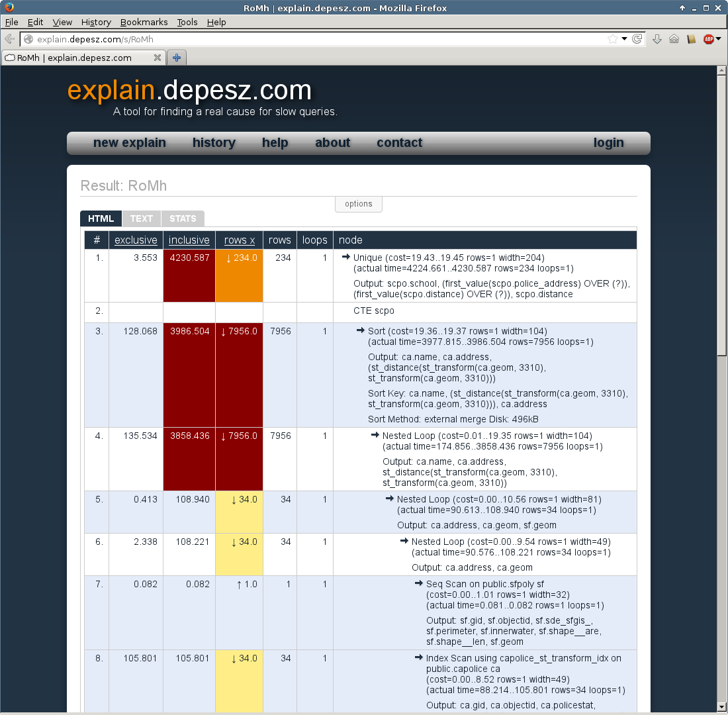Open the View menu
728x715 pixels.
point(62,22)
